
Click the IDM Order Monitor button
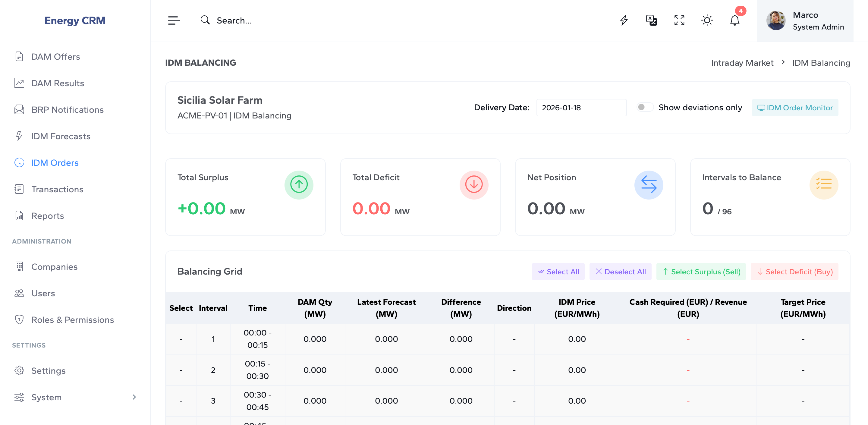pos(794,108)
